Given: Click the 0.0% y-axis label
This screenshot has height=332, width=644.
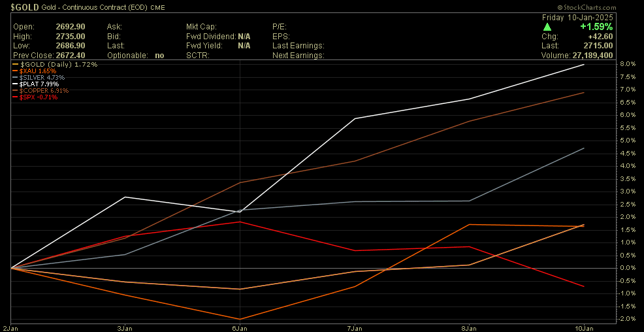Looking at the screenshot, I should tap(628, 268).
